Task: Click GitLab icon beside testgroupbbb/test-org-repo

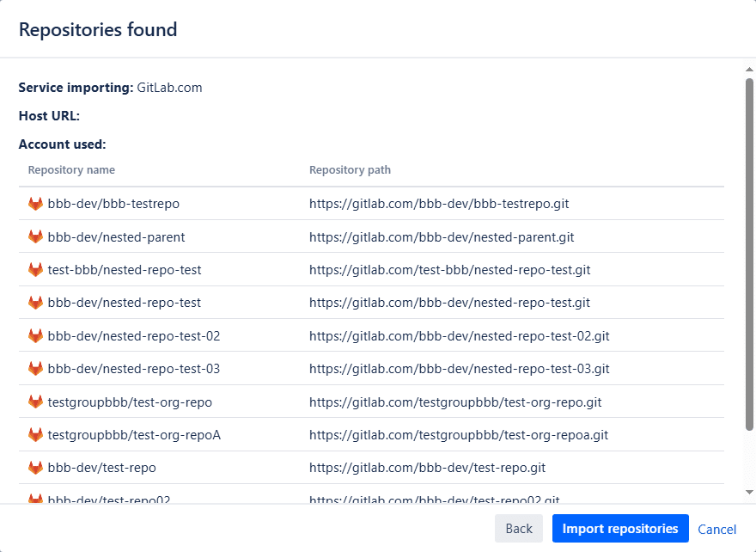Action: point(35,402)
